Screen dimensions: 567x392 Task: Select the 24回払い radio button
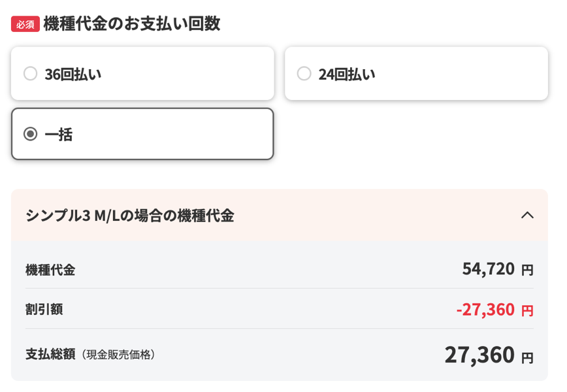point(303,74)
